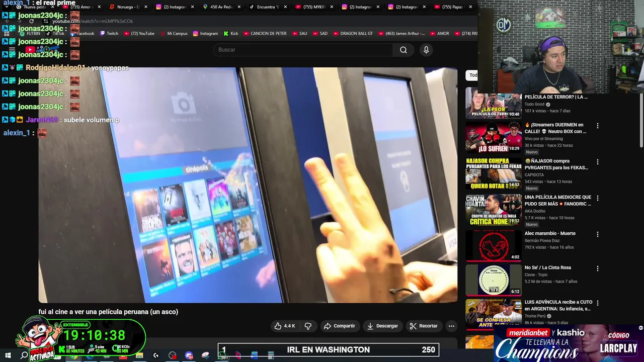
Task: Open the AMOR bookmark
Action: tap(439, 34)
